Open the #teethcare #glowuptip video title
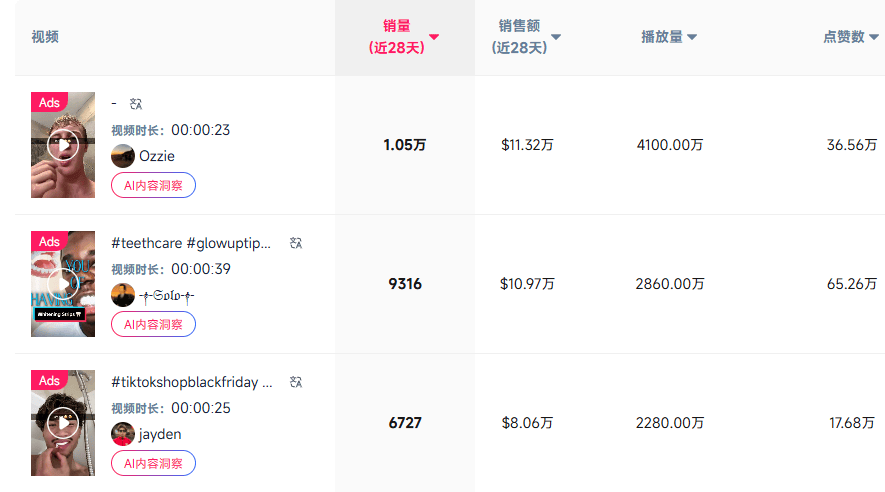The width and height of the screenshot is (885, 492). pos(191,243)
